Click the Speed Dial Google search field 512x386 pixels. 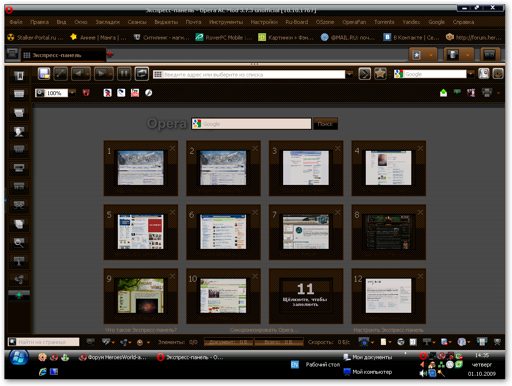[x=252, y=124]
